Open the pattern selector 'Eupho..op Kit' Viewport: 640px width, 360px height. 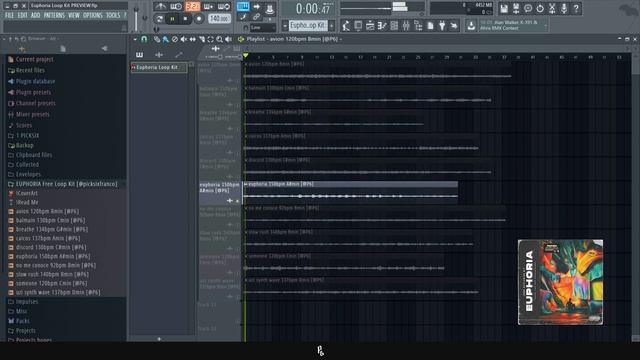click(308, 26)
